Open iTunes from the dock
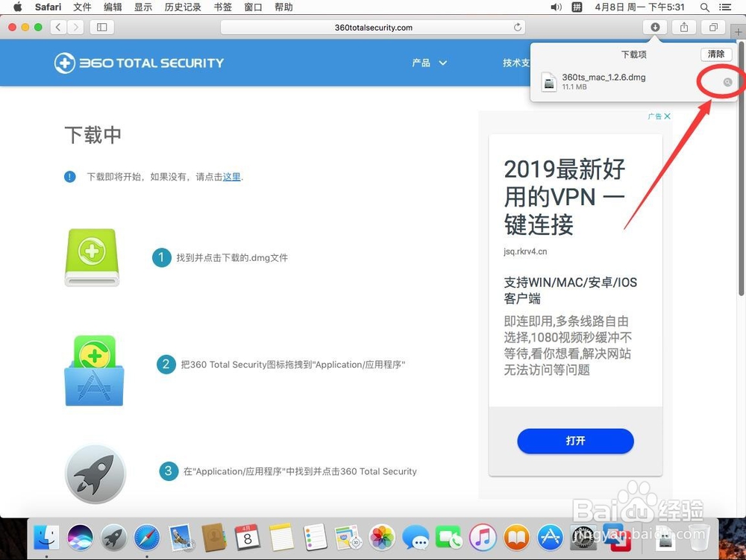 483,537
